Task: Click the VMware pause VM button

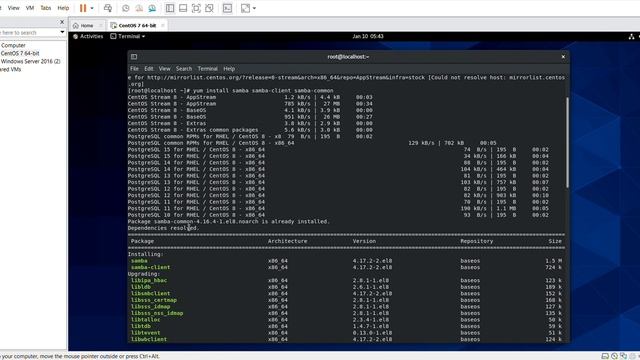Action: 83,8
